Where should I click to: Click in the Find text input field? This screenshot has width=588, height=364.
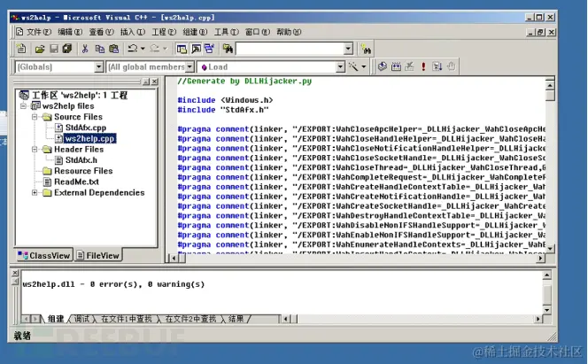click(290, 49)
